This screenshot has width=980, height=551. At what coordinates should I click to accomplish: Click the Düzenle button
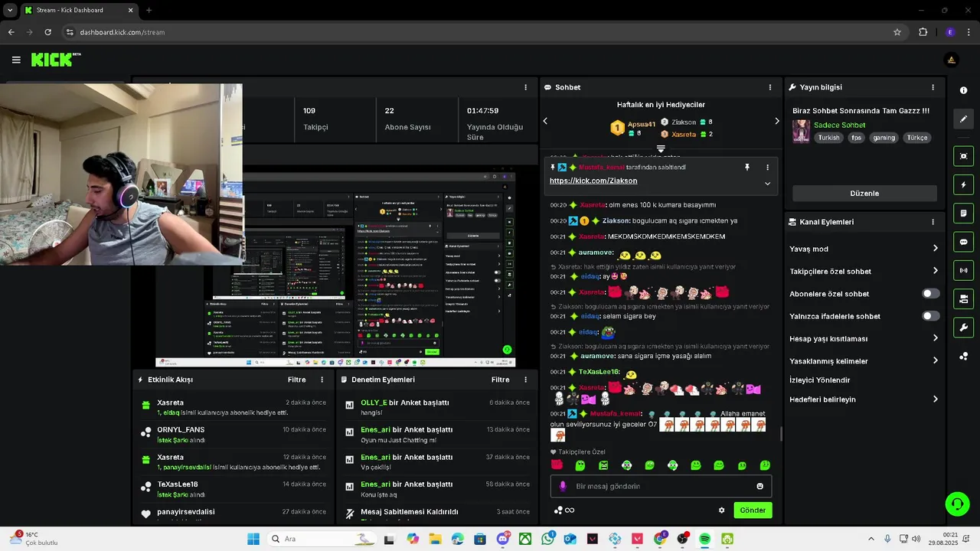click(864, 194)
